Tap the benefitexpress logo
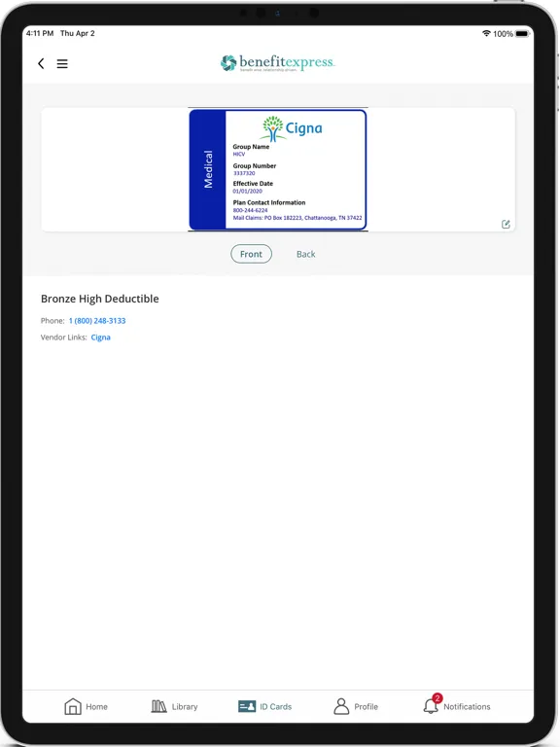The height and width of the screenshot is (747, 560). [278, 63]
